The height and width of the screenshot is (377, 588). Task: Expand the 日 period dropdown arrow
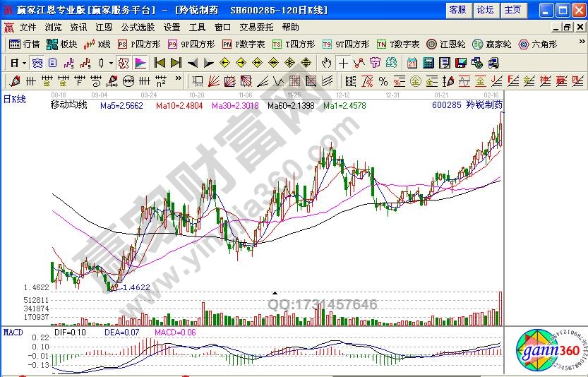23,62
